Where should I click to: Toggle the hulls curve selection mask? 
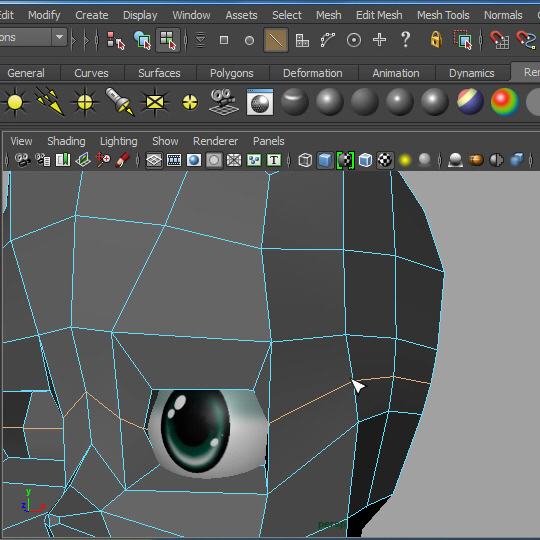point(328,40)
